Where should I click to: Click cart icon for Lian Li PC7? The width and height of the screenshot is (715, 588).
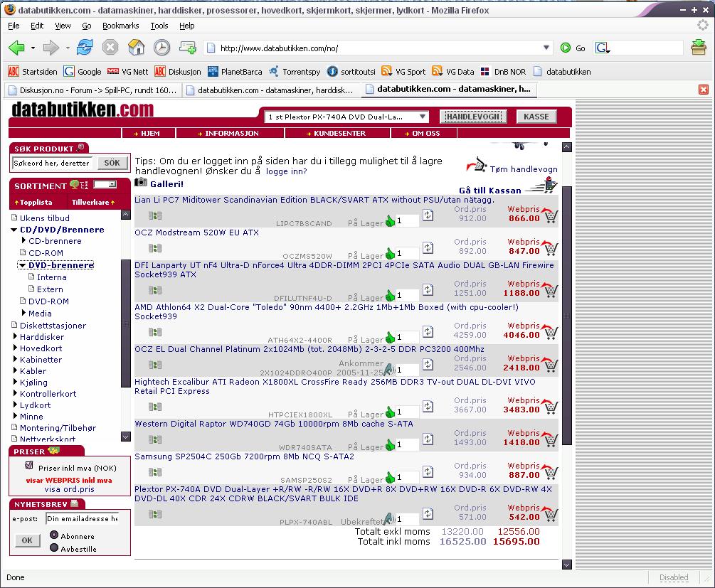click(550, 215)
